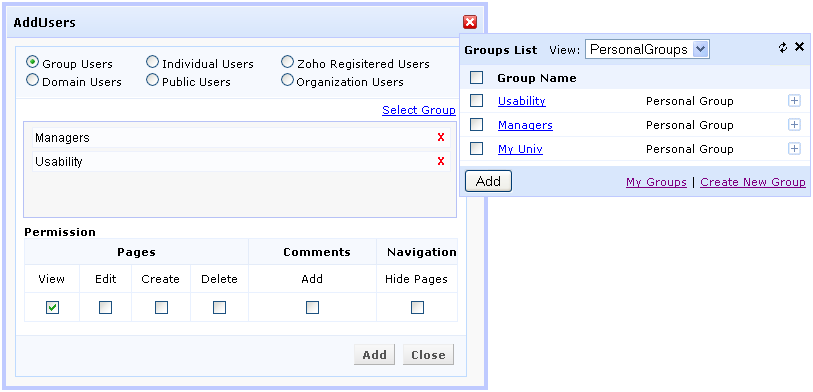Remove Managers group with red X
This screenshot has width=813, height=392.
tap(441, 137)
